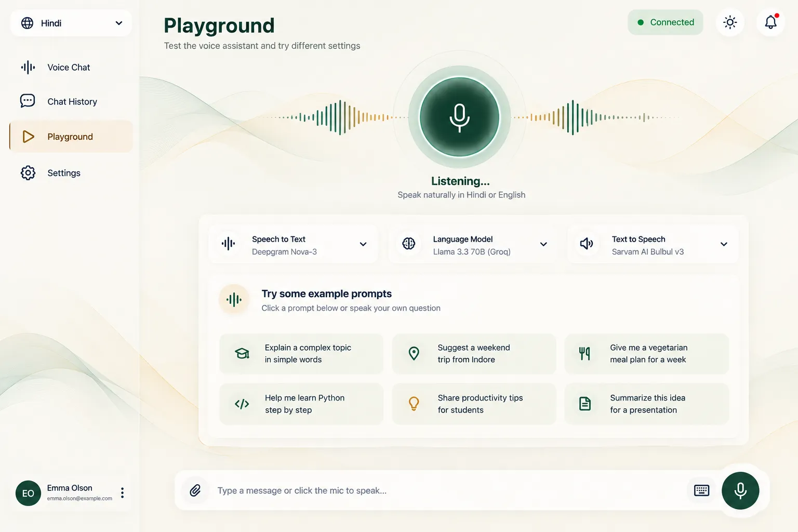Click example prompts waveform icon
Screen dimensions: 798x532
click(x=234, y=299)
